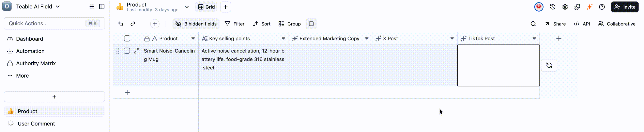Click the undo arrow icon

[121, 24]
